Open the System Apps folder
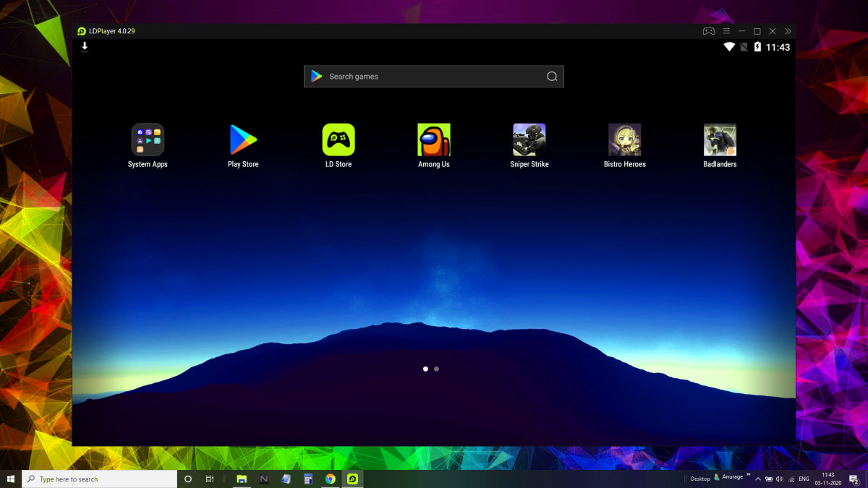Image resolution: width=868 pixels, height=488 pixels. pos(148,140)
